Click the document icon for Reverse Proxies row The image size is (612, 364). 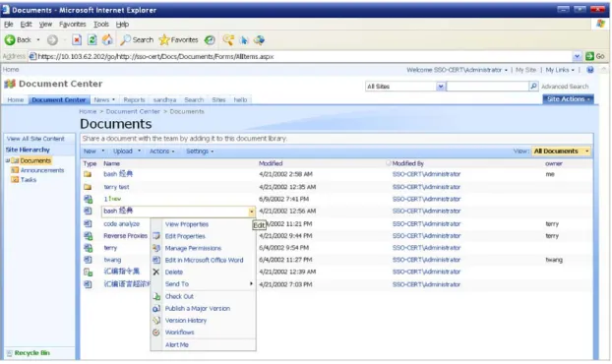[x=89, y=236]
